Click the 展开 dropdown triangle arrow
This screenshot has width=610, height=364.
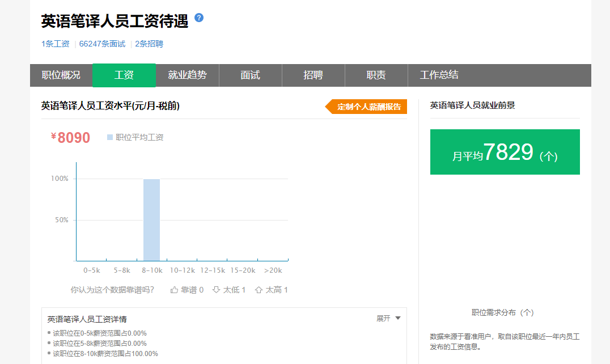398,319
